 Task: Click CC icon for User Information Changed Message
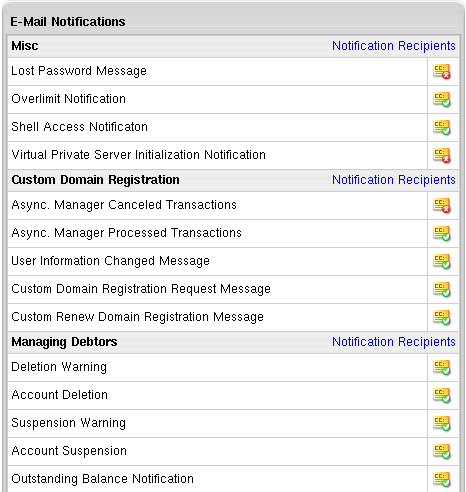click(442, 261)
